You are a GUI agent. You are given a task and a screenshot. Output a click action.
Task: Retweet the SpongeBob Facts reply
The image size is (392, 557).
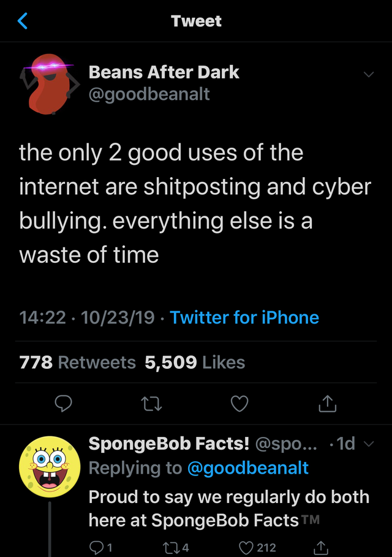point(173,547)
